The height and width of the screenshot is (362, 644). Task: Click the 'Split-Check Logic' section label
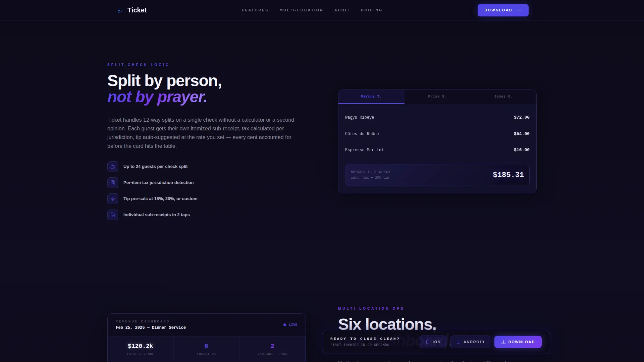pyautogui.click(x=138, y=65)
